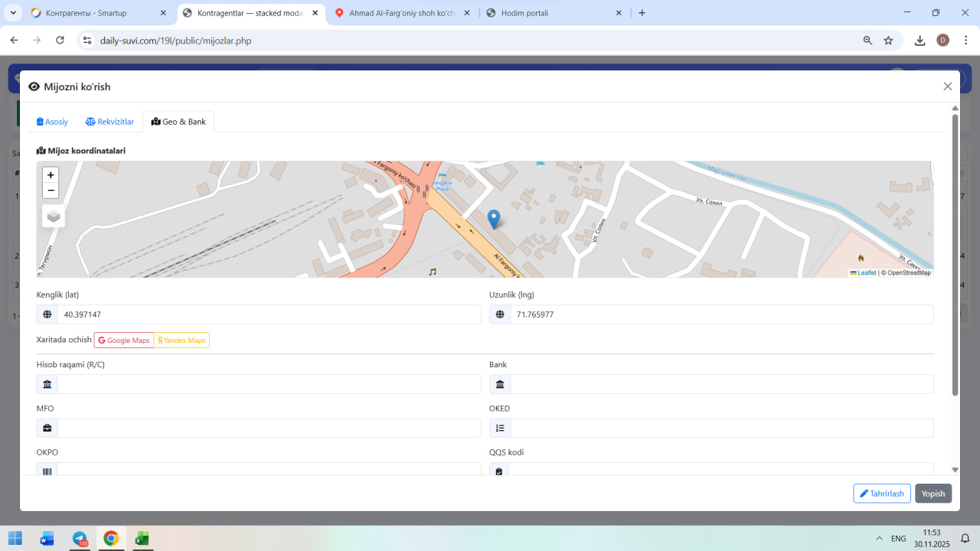
Task: Open Excel from the taskbar
Action: coord(142,538)
